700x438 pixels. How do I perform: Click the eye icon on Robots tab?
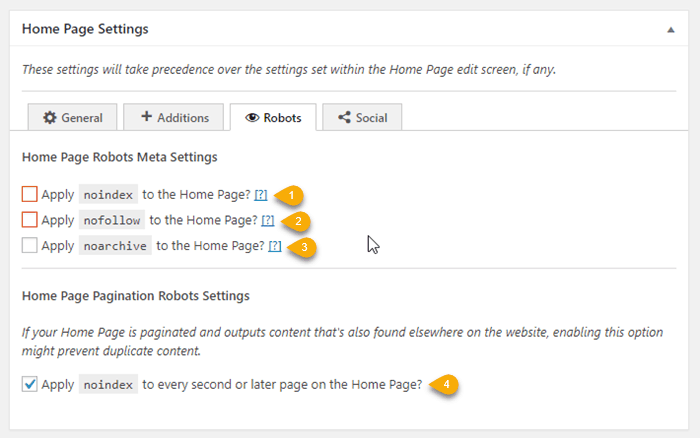coord(251,117)
